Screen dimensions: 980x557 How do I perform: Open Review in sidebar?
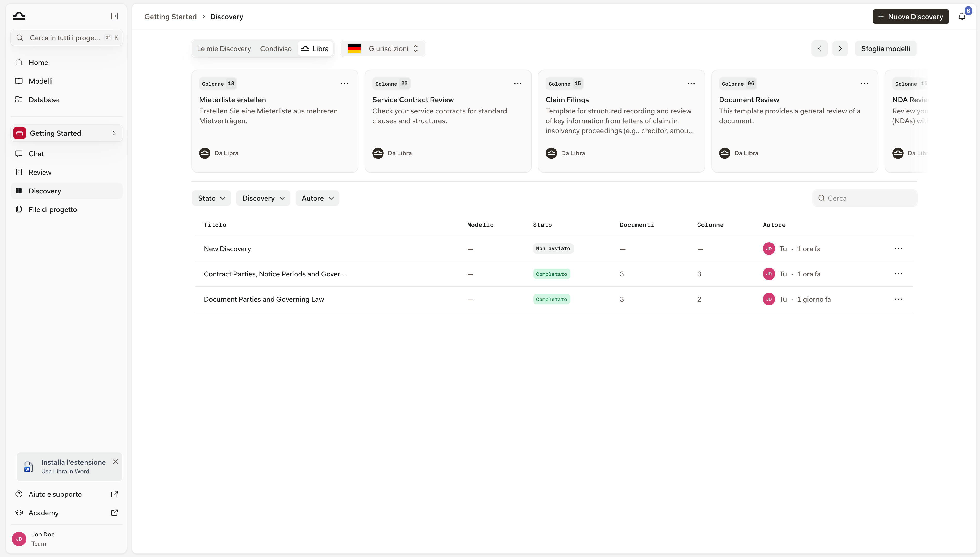coord(67,172)
